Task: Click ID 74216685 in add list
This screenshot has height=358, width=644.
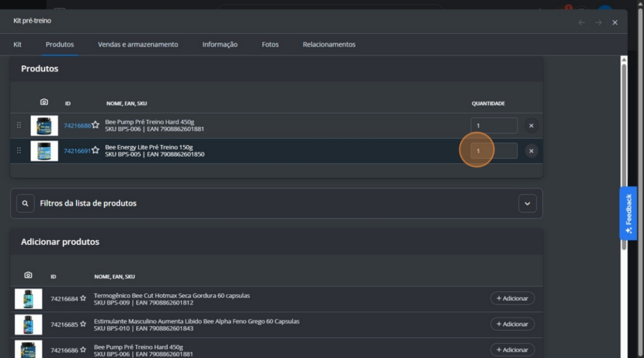Action: coord(64,324)
